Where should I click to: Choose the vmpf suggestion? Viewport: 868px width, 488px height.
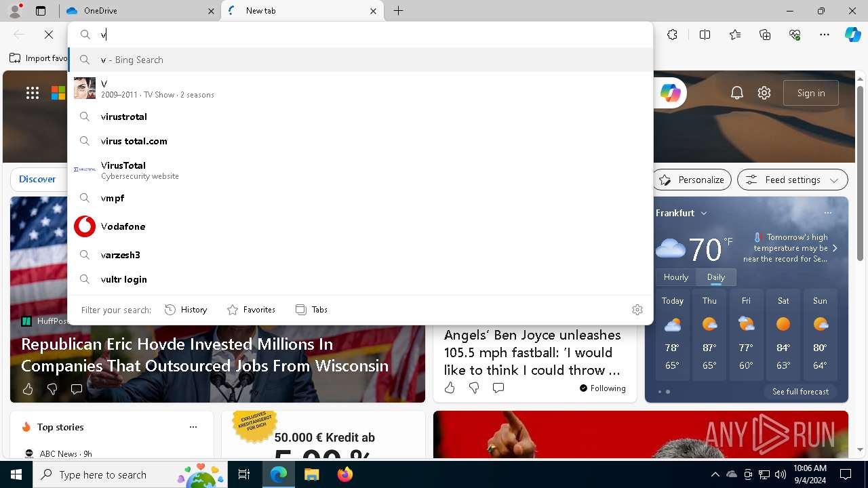361,198
